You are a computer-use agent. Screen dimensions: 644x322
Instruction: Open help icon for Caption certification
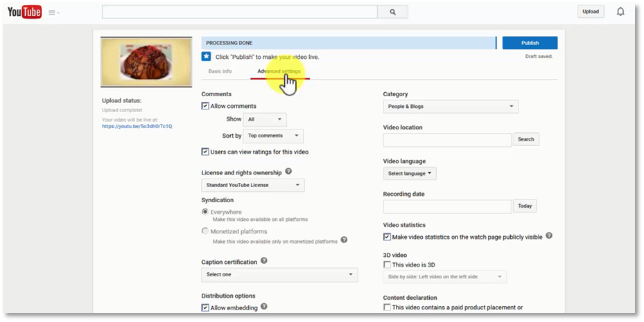(x=264, y=261)
